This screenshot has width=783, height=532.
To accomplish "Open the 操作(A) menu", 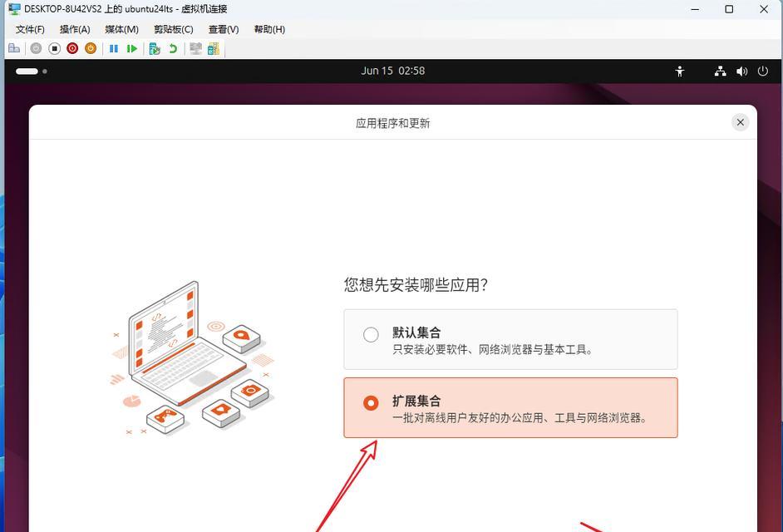I will [75, 29].
